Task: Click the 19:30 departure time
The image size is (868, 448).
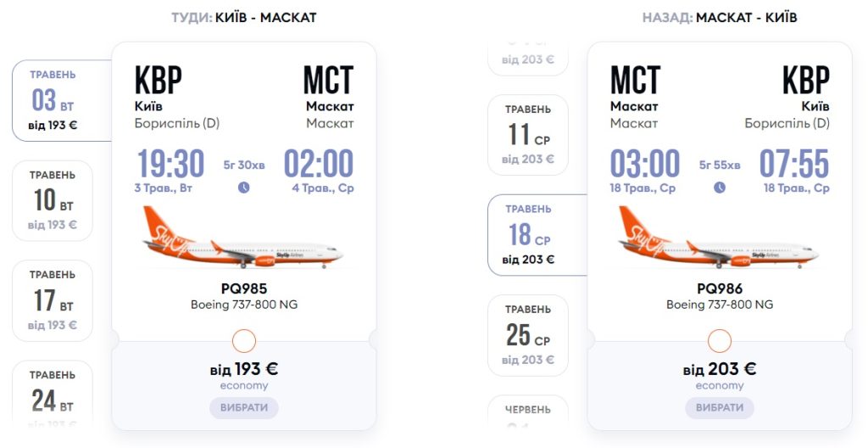Action: click(170, 164)
